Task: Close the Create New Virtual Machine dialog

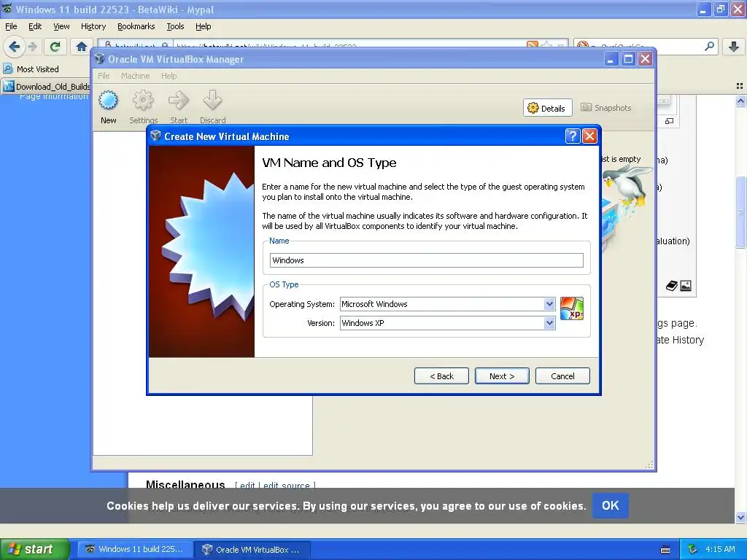Action: coord(589,136)
